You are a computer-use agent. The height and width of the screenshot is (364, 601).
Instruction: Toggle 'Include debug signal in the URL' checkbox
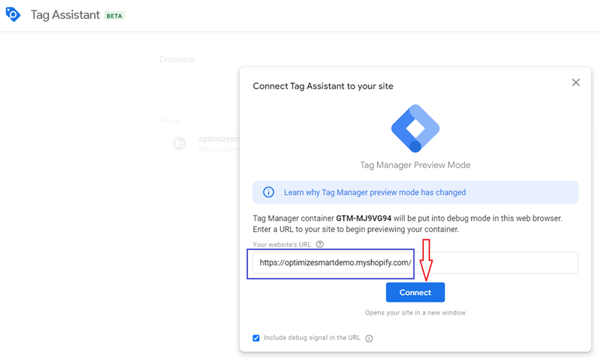pos(256,338)
